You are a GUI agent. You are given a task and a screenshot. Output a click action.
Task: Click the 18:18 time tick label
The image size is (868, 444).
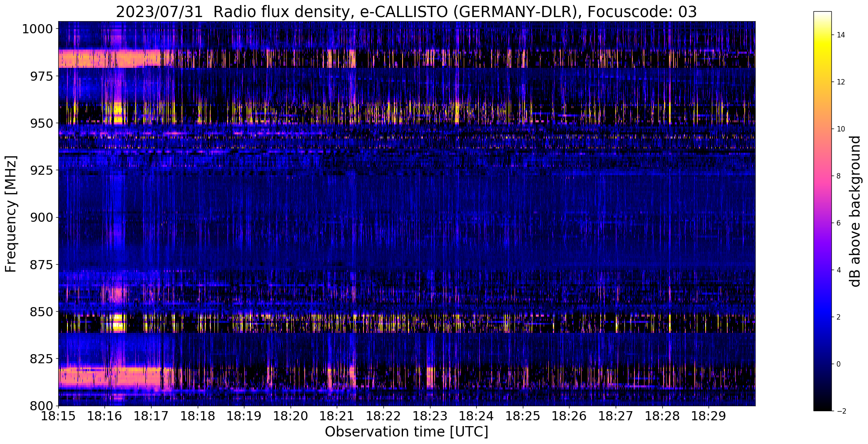coord(198,416)
